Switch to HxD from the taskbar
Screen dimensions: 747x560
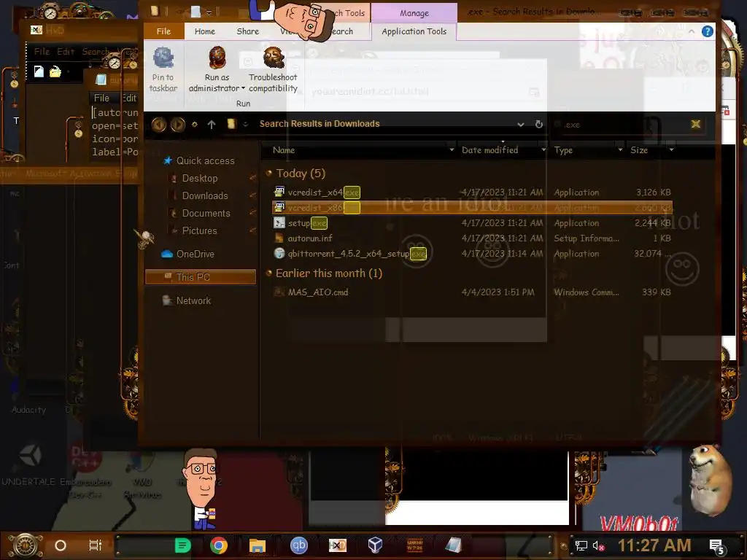tap(337, 545)
